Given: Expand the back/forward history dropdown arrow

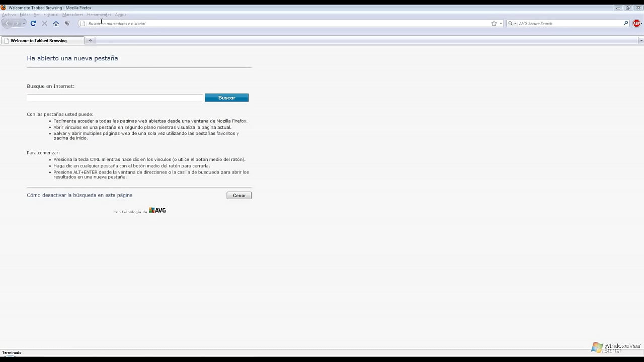Looking at the screenshot, I should [x=24, y=24].
